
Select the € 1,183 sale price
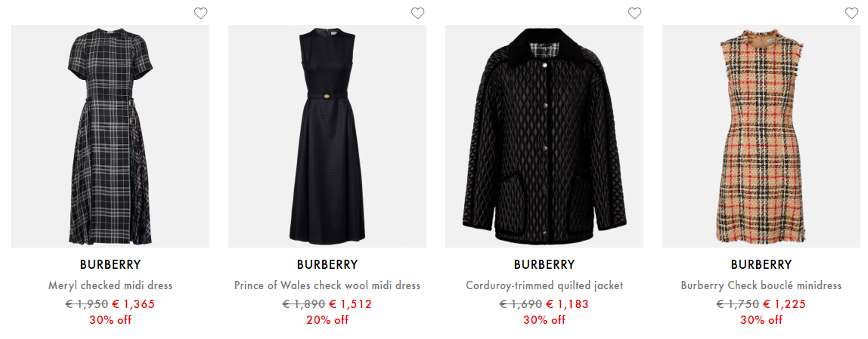pos(567,304)
